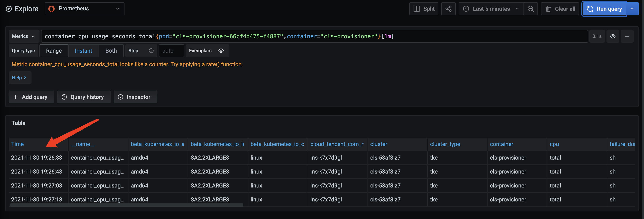Viewport: 644px width, 219px height.
Task: Click the share link icon
Action: pyautogui.click(x=448, y=9)
